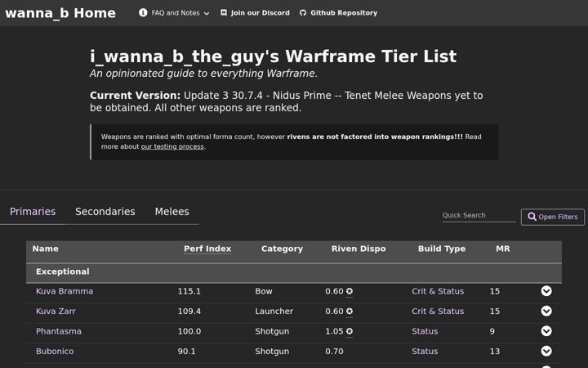The height and width of the screenshot is (368, 588).
Task: Click the 100.0 perf index value
Action: click(189, 331)
